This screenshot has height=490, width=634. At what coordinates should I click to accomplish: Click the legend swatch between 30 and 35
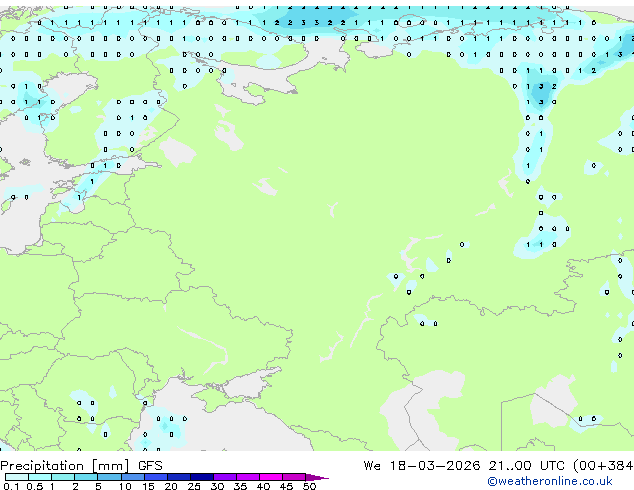tap(224, 477)
